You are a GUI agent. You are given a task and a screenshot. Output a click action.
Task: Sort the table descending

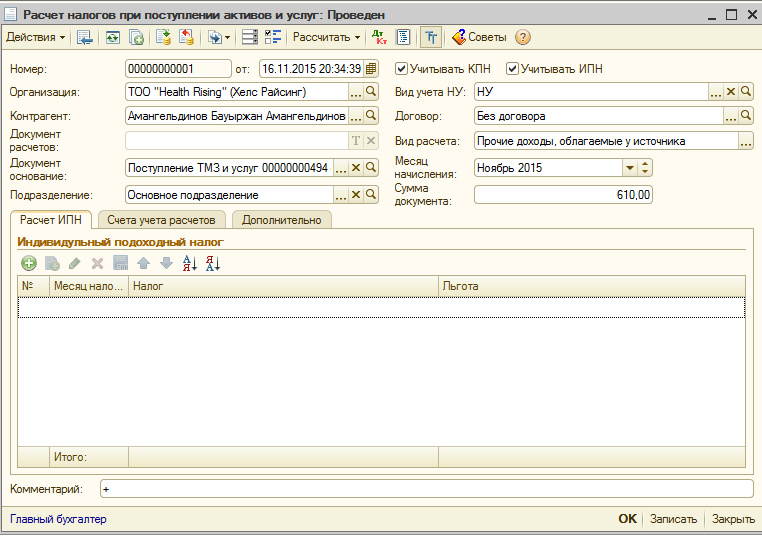click(213, 263)
